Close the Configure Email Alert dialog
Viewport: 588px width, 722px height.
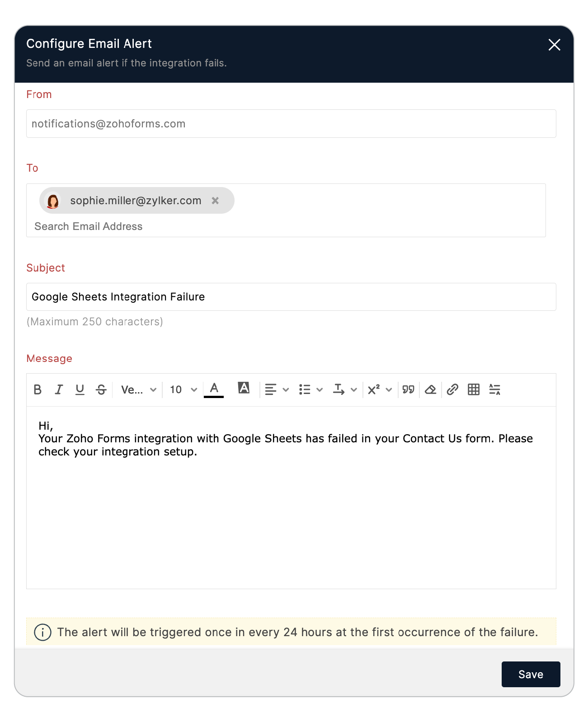[555, 45]
